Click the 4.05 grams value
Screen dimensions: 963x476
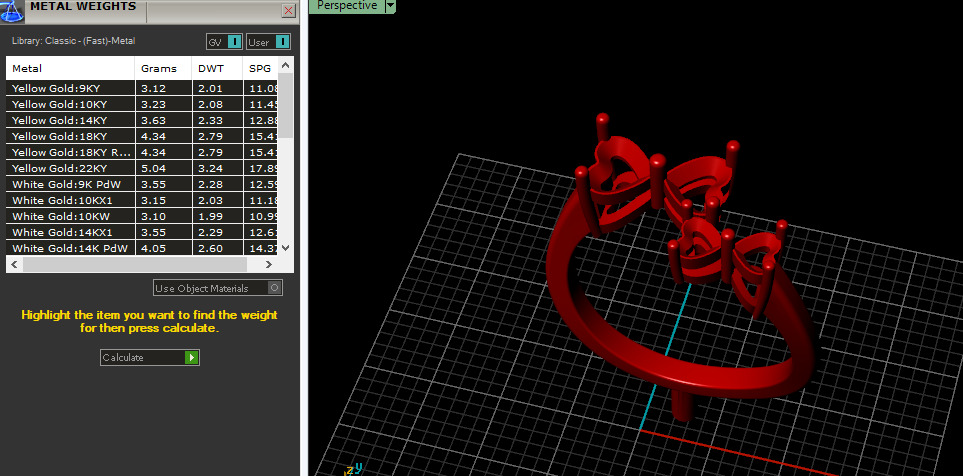click(154, 248)
